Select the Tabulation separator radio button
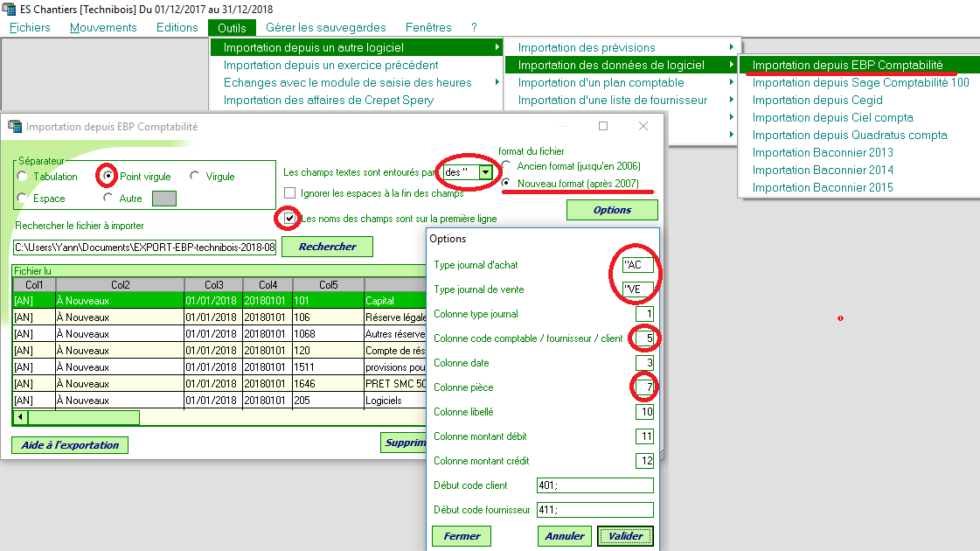 tap(23, 177)
